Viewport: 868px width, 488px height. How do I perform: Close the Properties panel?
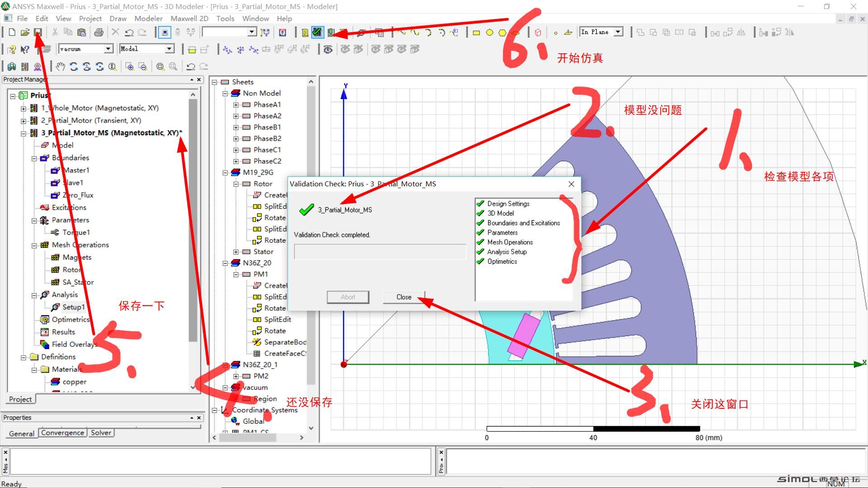[198, 418]
